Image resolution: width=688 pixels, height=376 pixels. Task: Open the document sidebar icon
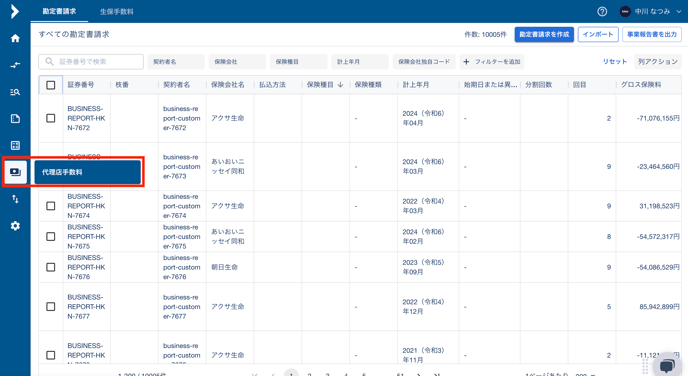point(15,118)
